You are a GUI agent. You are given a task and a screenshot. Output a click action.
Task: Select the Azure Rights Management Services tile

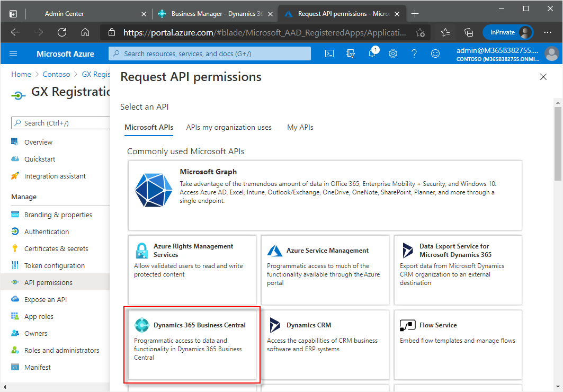tap(192, 270)
